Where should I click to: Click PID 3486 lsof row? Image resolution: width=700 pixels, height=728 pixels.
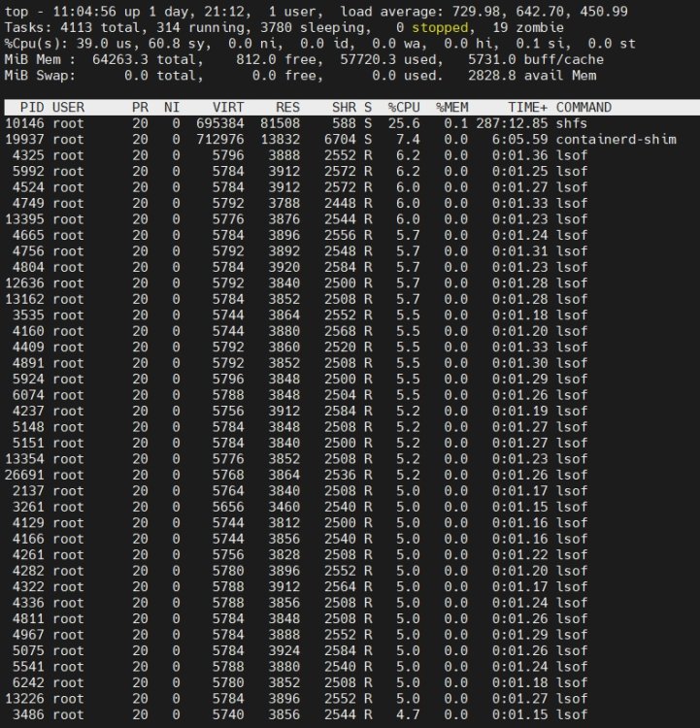coord(296,715)
